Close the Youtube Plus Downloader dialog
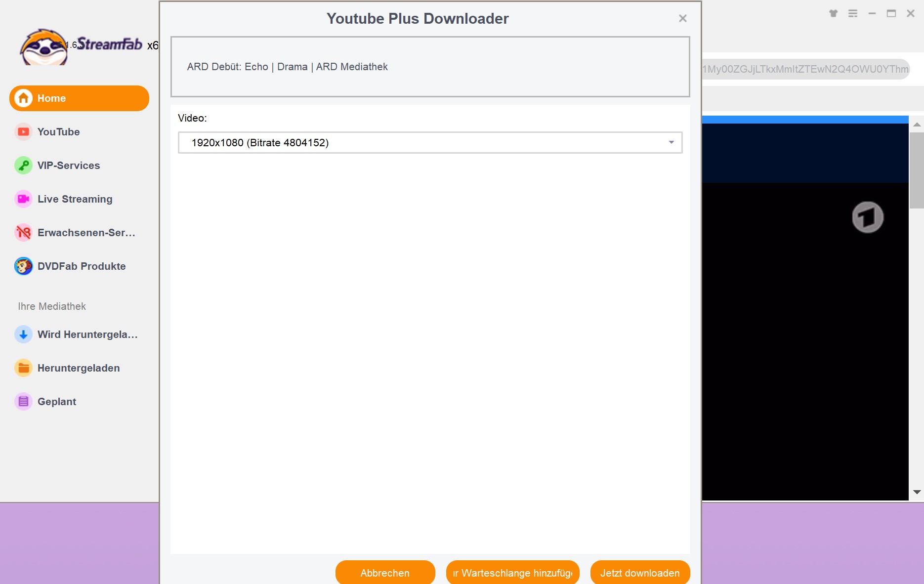The image size is (924, 584). [x=683, y=18]
